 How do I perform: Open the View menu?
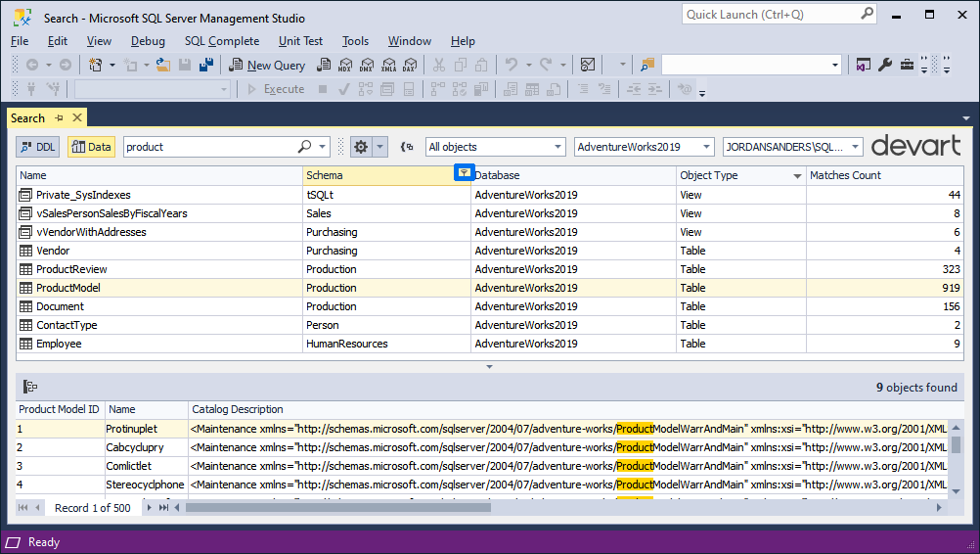[x=99, y=41]
